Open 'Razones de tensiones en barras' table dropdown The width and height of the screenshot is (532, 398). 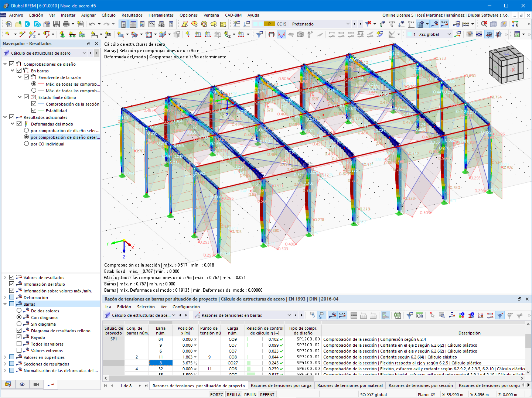point(243,315)
